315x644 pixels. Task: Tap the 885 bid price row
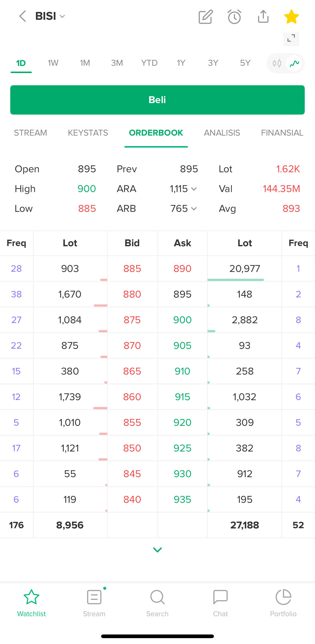(132, 269)
